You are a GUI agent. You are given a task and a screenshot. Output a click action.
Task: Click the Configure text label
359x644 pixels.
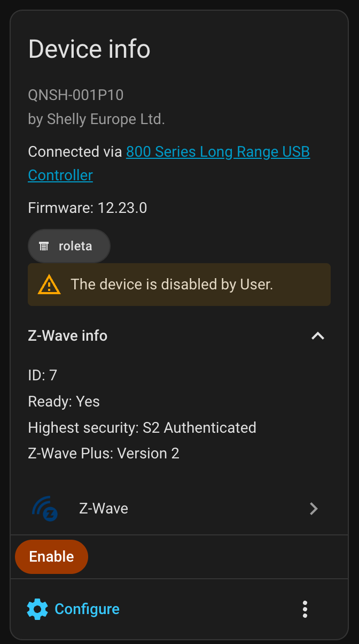click(87, 609)
